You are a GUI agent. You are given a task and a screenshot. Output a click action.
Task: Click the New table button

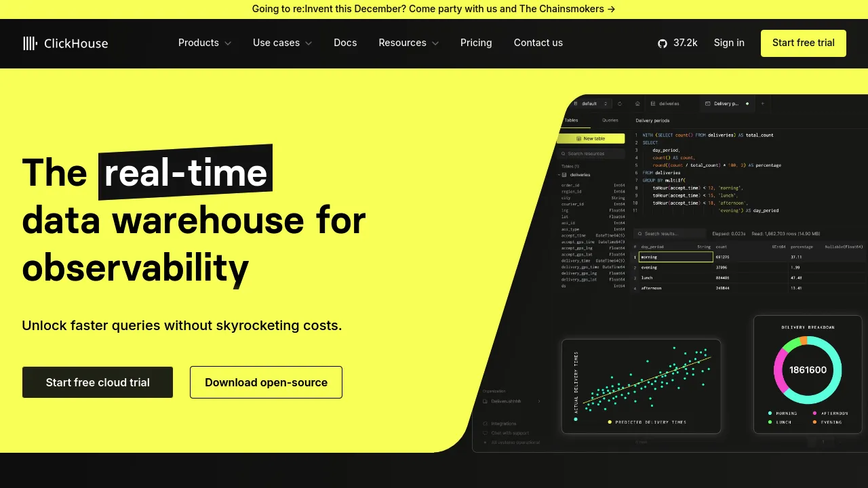coord(591,138)
